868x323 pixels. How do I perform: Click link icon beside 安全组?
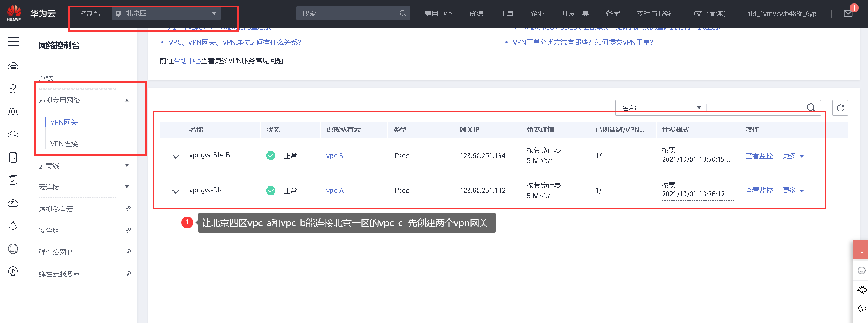click(128, 231)
